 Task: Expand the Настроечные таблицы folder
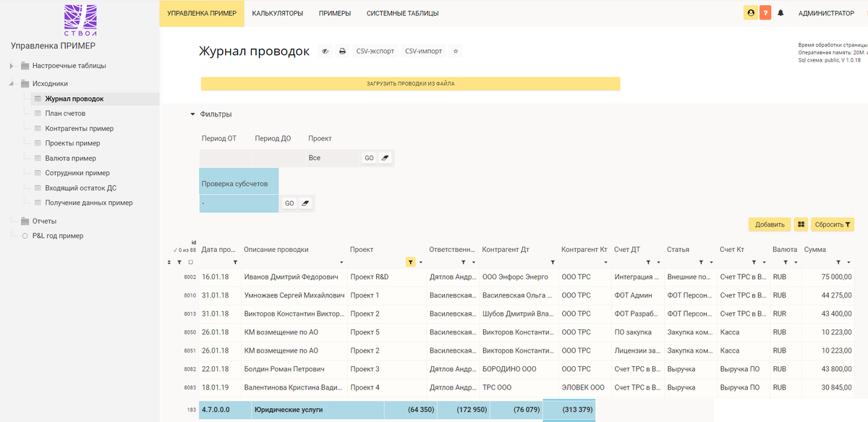point(12,66)
